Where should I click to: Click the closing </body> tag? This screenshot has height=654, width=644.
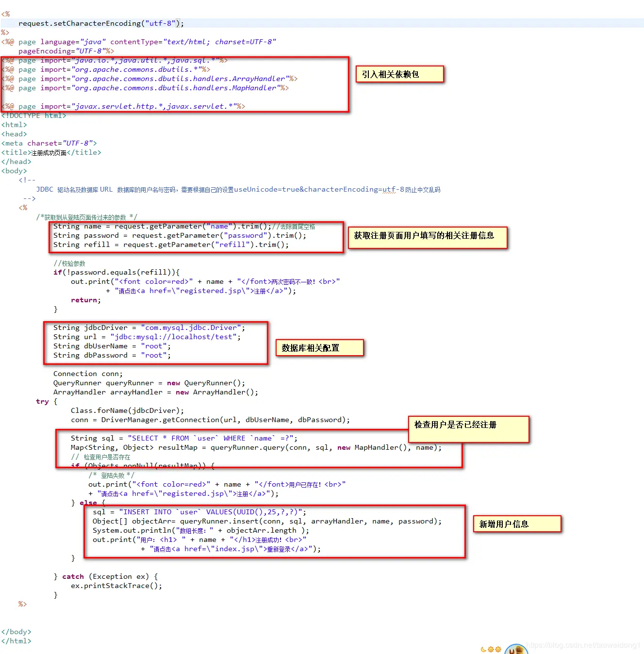point(16,632)
